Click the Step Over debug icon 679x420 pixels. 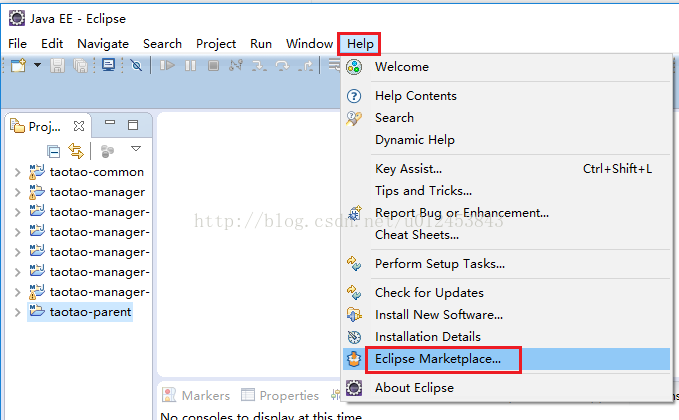pos(282,66)
